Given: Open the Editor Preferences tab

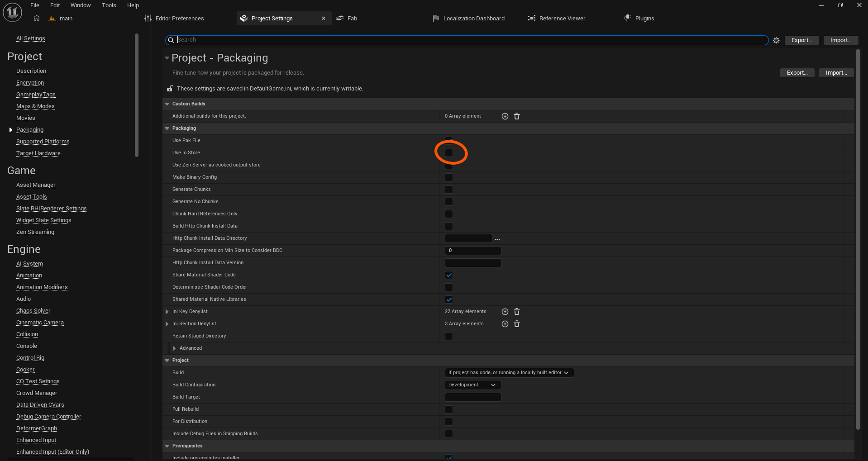Looking at the screenshot, I should point(174,18).
